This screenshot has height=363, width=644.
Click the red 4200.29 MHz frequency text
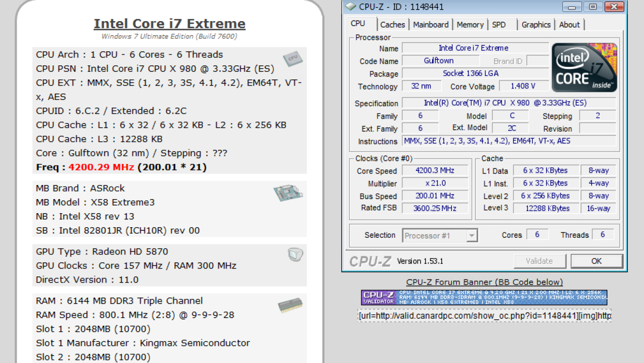[x=101, y=167]
